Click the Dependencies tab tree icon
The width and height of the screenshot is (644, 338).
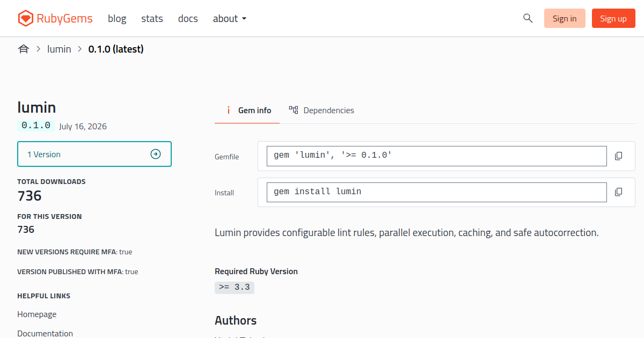click(294, 110)
